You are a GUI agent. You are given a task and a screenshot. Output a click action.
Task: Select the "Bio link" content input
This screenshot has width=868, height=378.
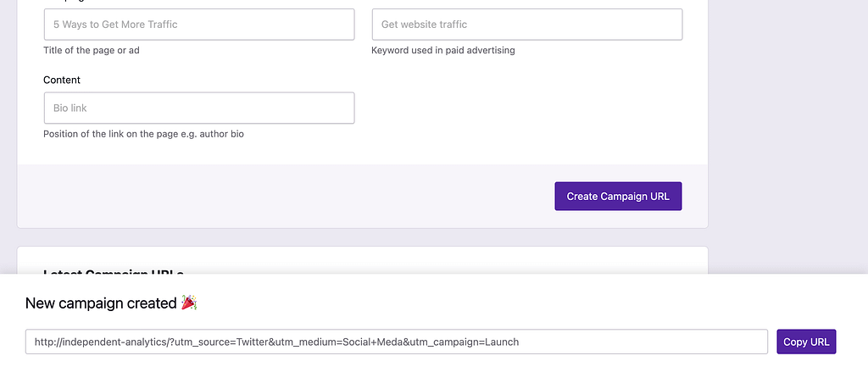[198, 108]
